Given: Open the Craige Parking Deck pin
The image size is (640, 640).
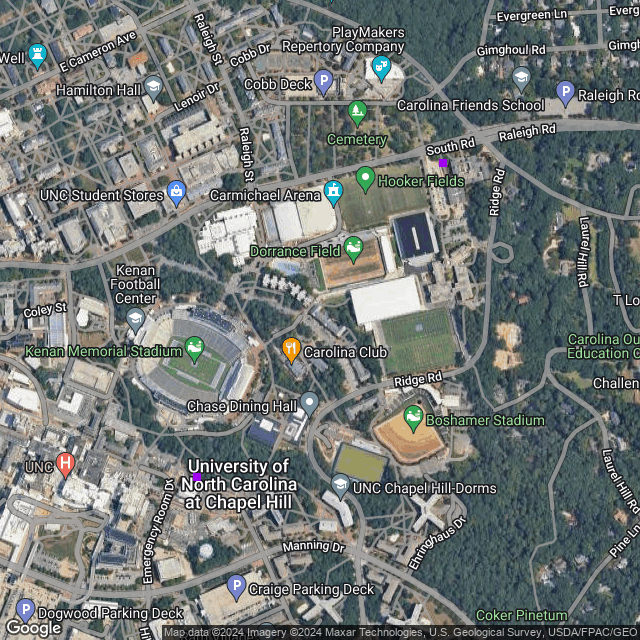Looking at the screenshot, I should 236,587.
